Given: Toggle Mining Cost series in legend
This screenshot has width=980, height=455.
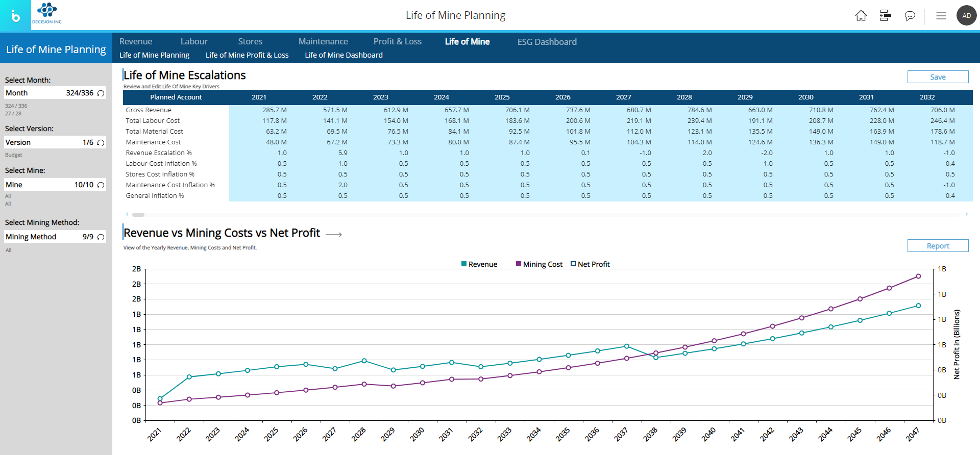Looking at the screenshot, I should pos(539,264).
